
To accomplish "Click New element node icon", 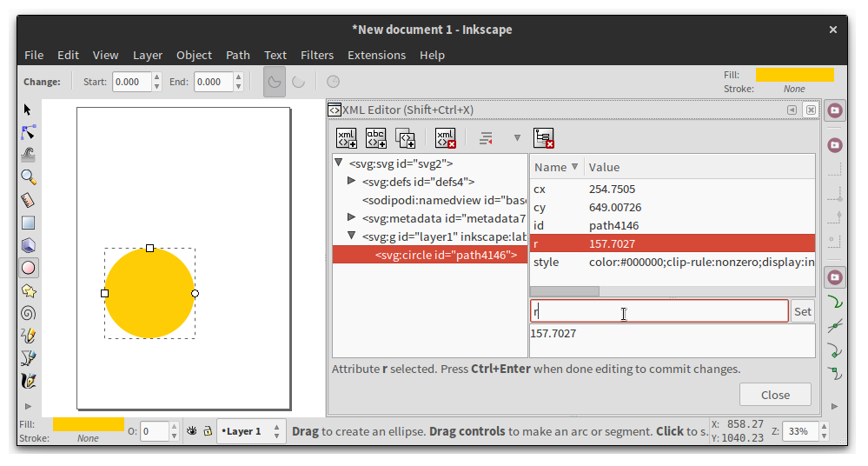I will click(347, 138).
